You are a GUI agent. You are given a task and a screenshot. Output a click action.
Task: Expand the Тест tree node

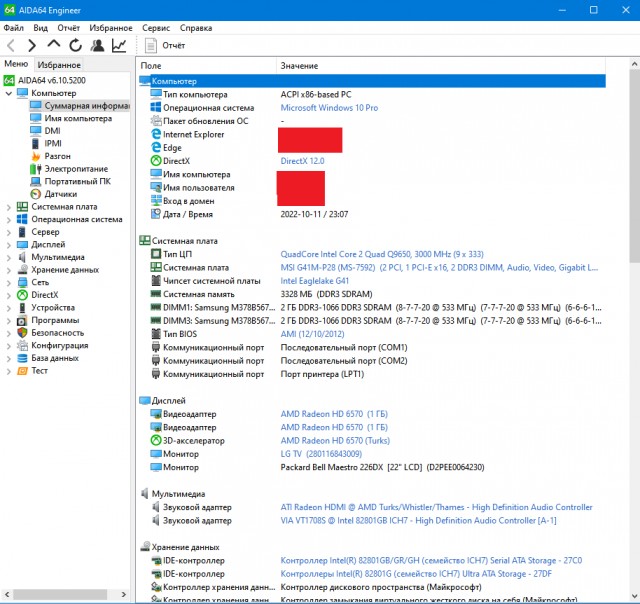tap(9, 371)
